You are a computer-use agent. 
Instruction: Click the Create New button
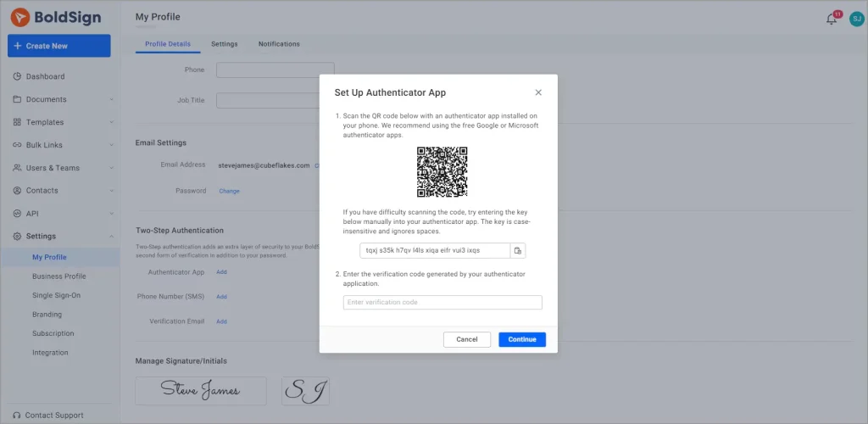59,46
